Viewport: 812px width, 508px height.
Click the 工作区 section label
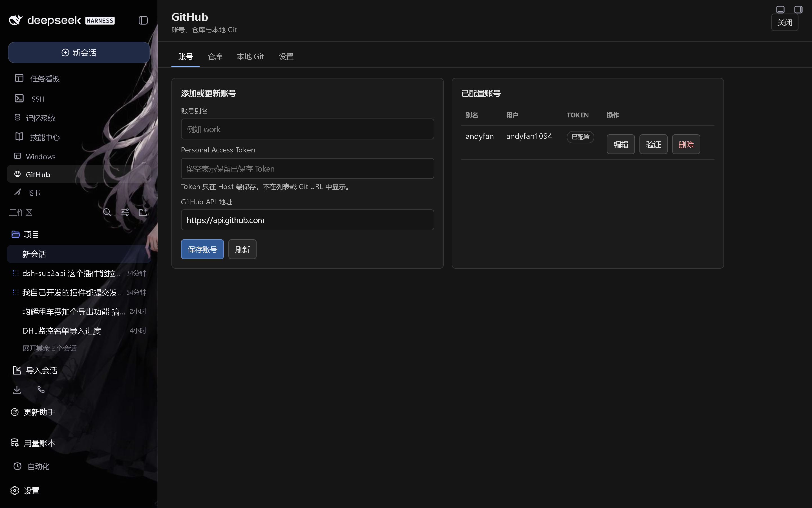coord(21,212)
